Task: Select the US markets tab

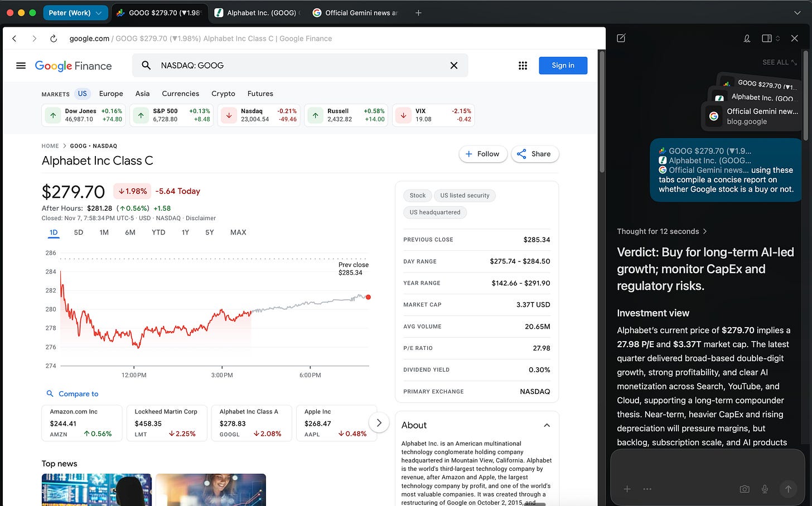Action: click(x=83, y=94)
